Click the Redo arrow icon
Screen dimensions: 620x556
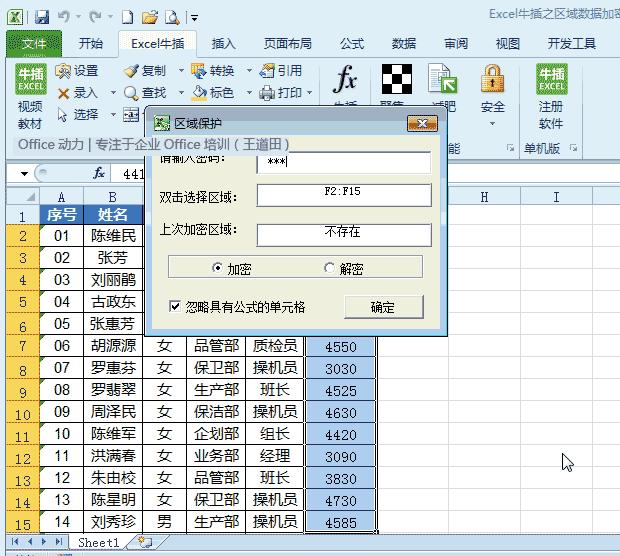click(x=96, y=17)
